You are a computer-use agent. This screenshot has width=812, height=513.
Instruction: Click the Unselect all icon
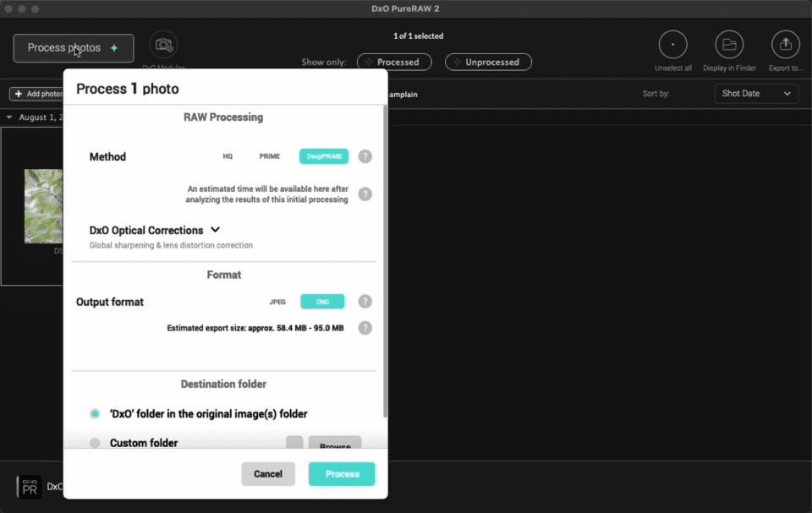point(672,45)
